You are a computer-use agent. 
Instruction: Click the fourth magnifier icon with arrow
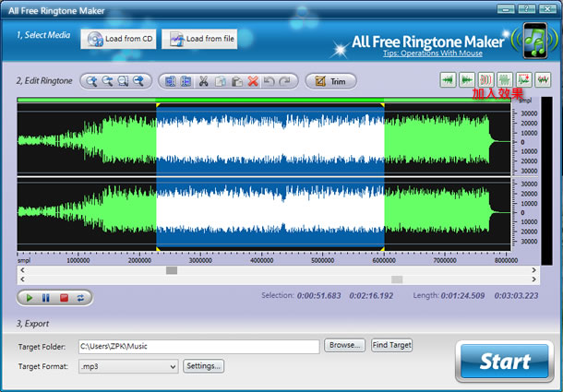coord(138,81)
